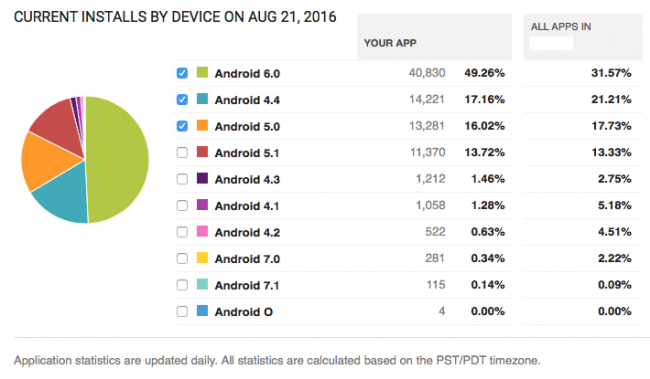Enable the Android 5.1 checkbox

point(182,153)
